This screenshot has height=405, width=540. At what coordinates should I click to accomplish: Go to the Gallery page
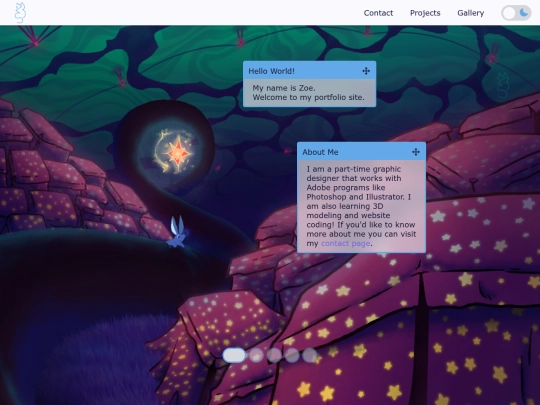(470, 13)
